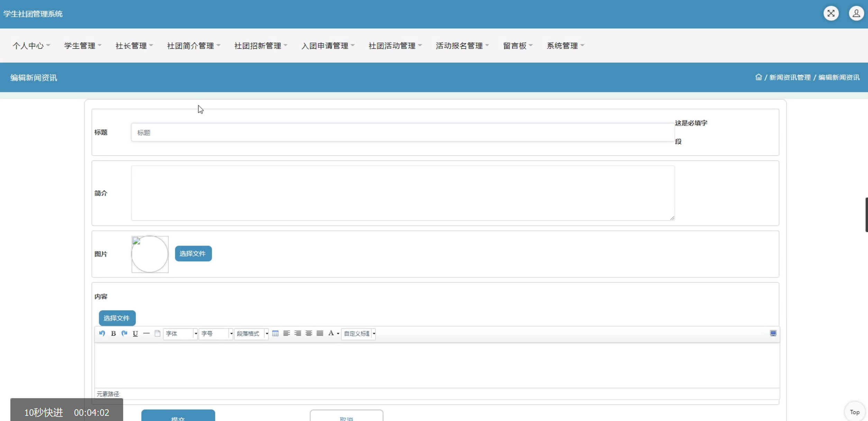Insert a horizontal line into the content

[x=146, y=333]
